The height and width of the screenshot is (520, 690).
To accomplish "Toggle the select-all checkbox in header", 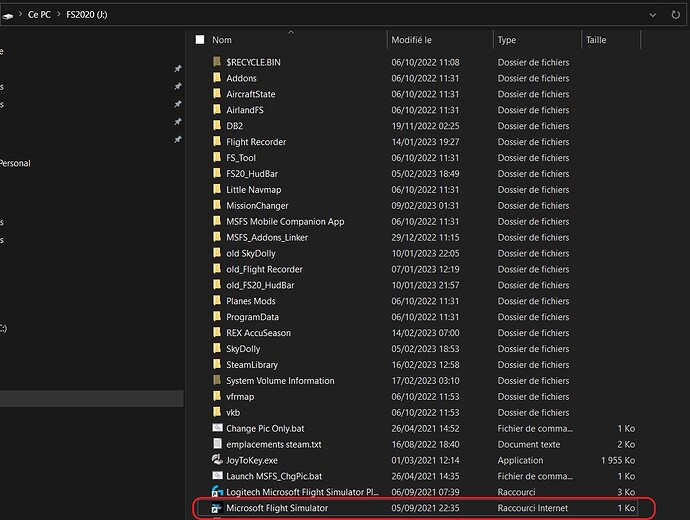I will (x=200, y=40).
